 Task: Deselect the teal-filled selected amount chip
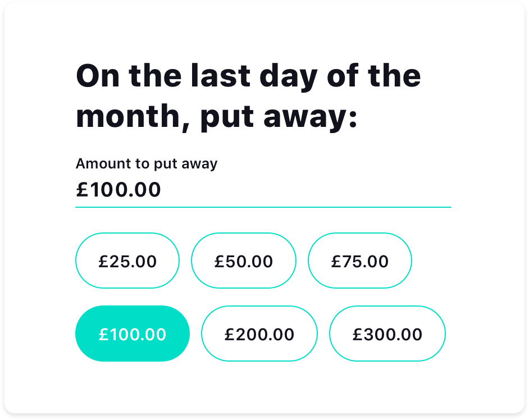tap(133, 334)
